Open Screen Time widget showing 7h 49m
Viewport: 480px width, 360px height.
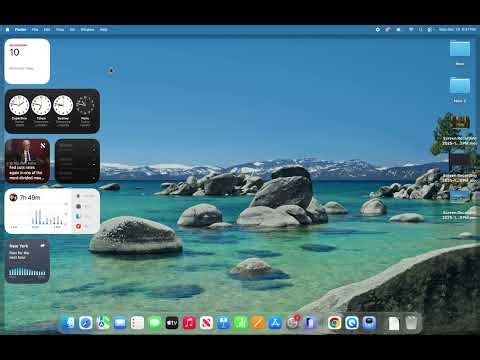52,211
